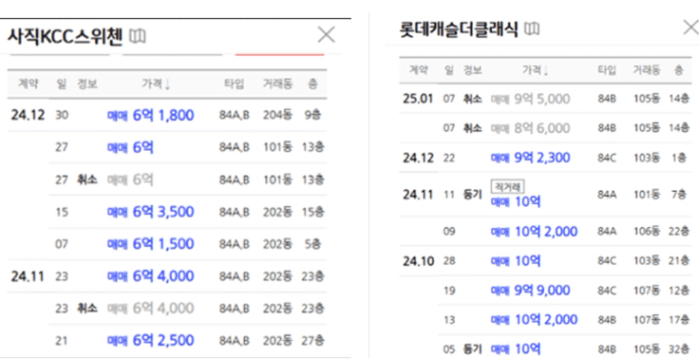699x360 pixels.
Task: Sort by 가격 header in 사직KCC스위첸 table
Action: click(x=156, y=84)
